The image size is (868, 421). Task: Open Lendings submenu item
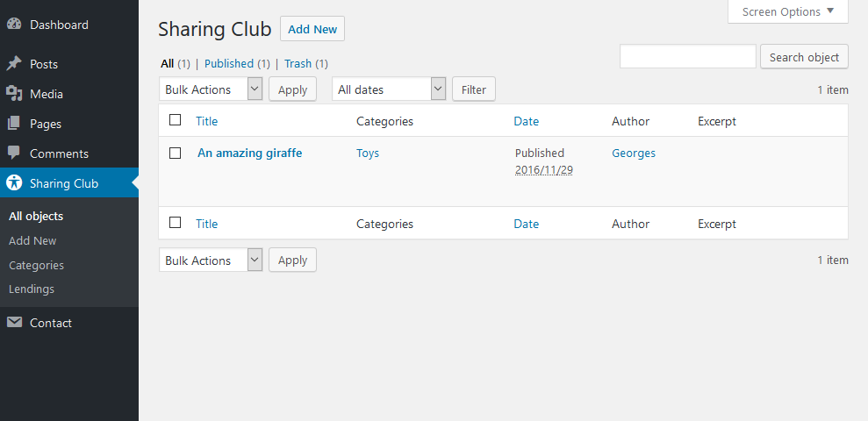[32, 289]
